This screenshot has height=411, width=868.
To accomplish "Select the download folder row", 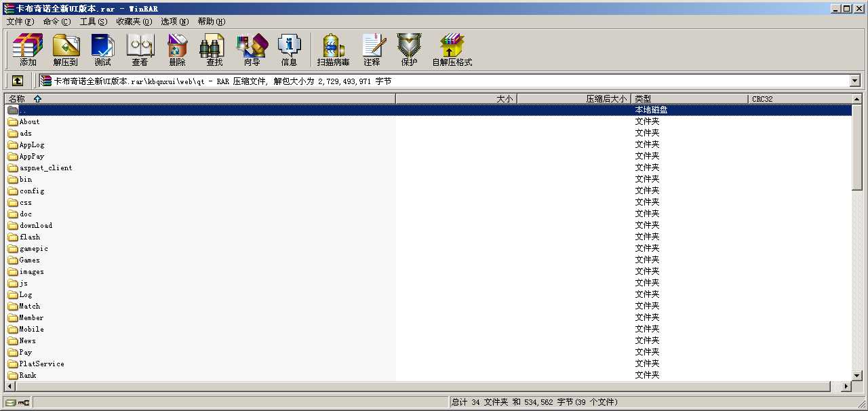I will point(429,226).
